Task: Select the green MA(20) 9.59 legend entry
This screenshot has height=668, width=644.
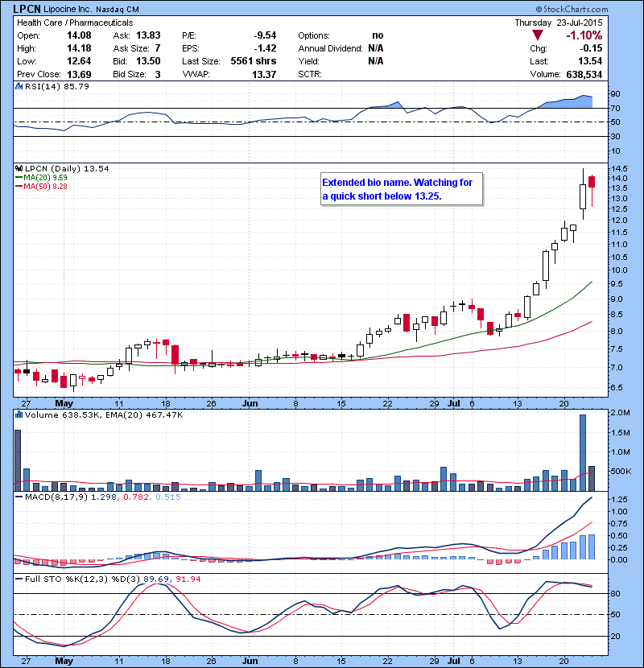Action: (41, 178)
